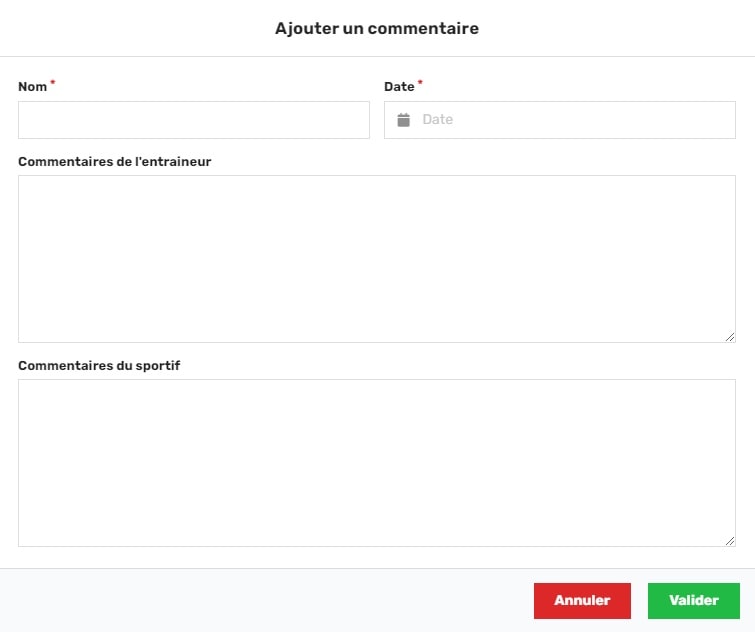
Task: Click resize grip of Commentaires du sportif box
Action: click(730, 541)
